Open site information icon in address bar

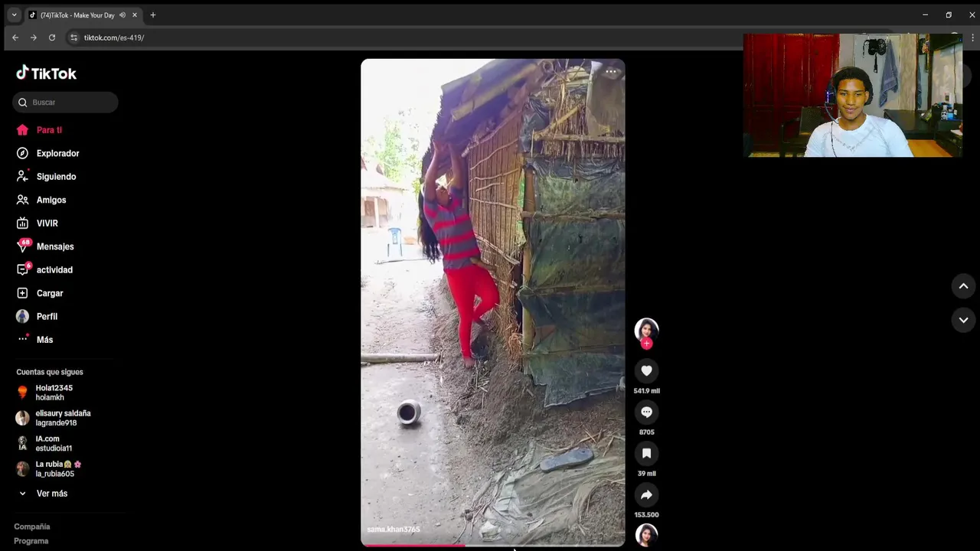[x=73, y=37]
